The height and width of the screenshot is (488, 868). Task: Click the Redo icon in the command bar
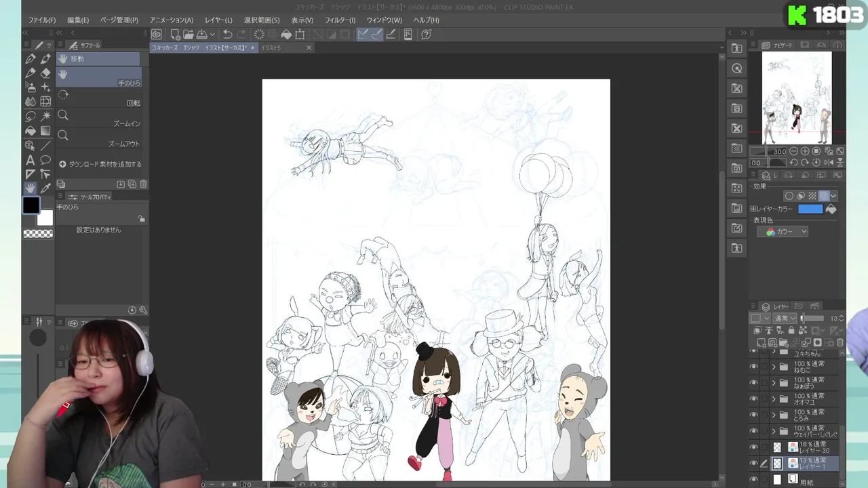point(241,34)
